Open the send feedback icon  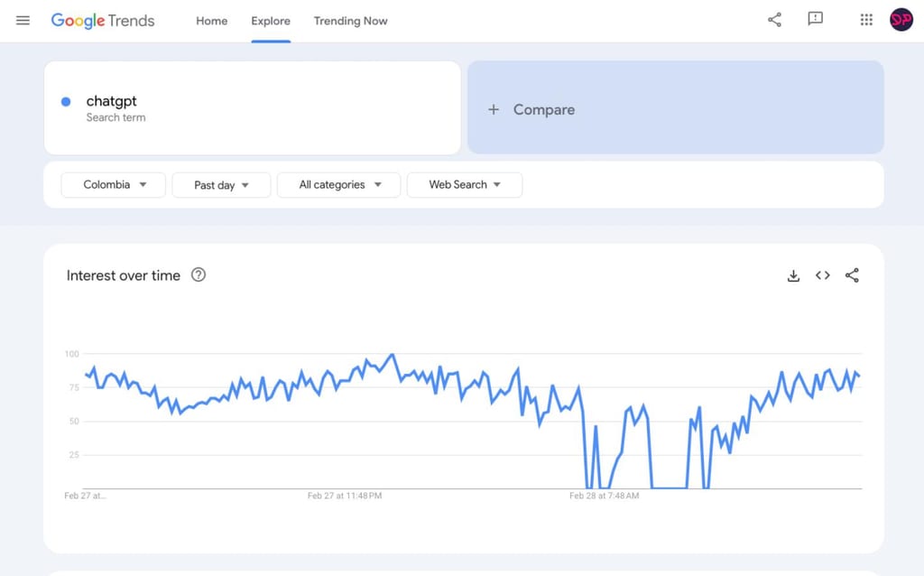[815, 20]
